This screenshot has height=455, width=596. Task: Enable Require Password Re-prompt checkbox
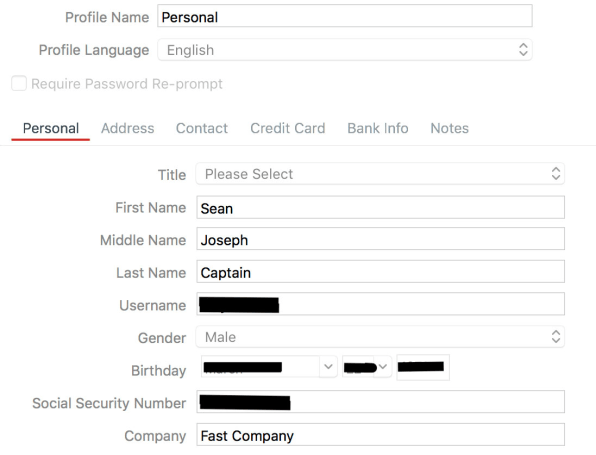(19, 83)
